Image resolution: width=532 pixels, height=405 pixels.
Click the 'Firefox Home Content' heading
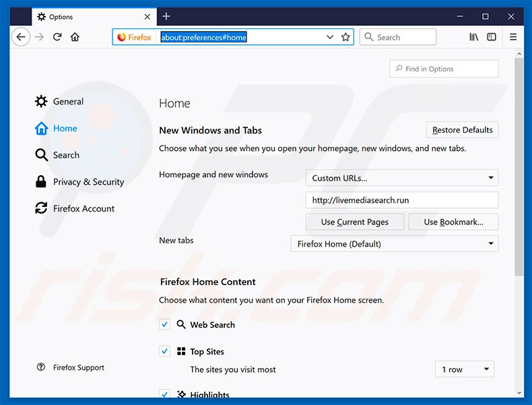pos(208,282)
